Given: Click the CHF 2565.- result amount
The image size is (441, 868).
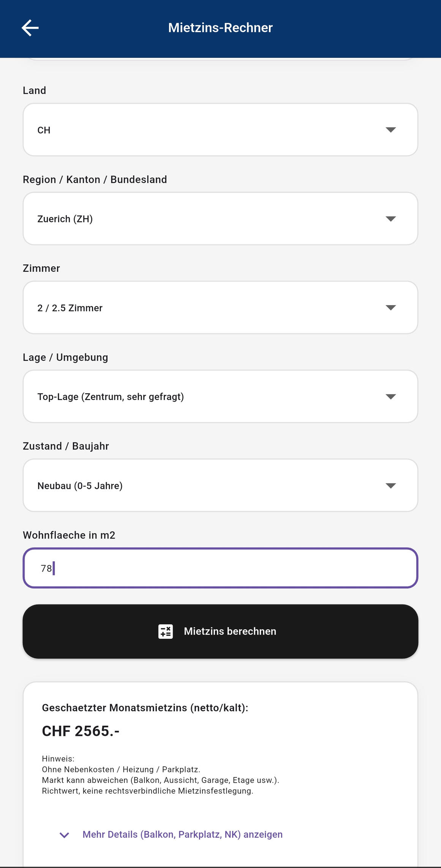Looking at the screenshot, I should point(81,731).
